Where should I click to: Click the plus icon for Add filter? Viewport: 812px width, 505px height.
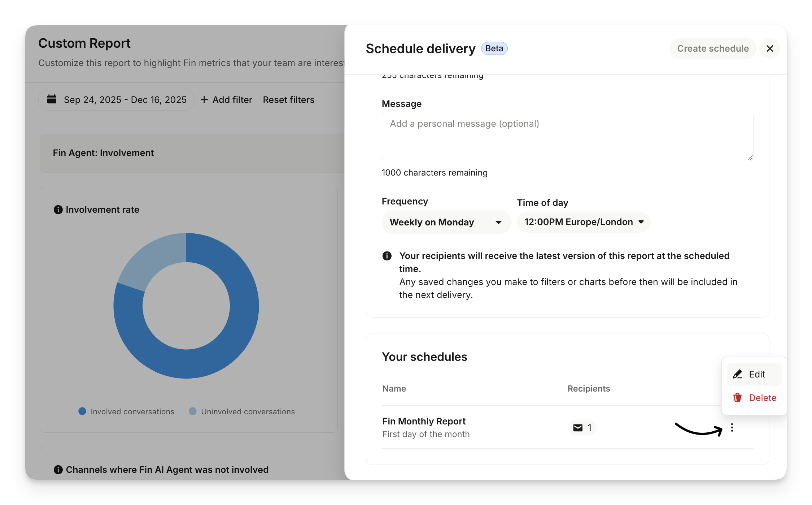coord(204,100)
